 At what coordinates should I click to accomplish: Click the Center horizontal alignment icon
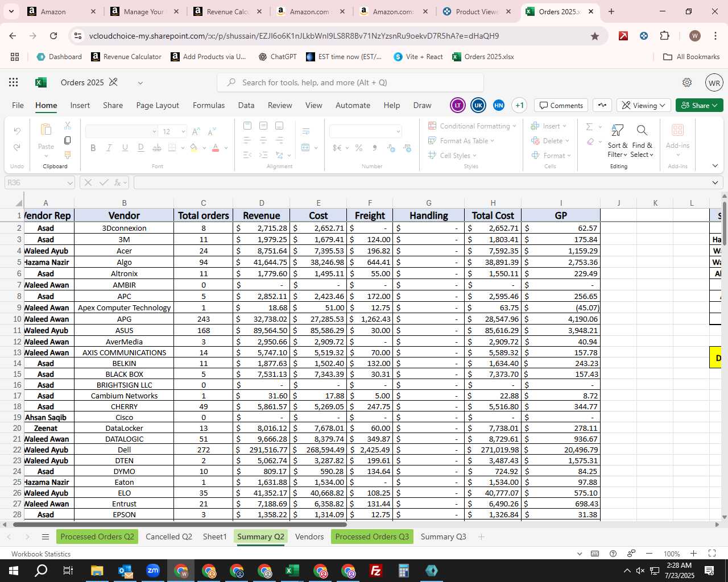[263, 140]
